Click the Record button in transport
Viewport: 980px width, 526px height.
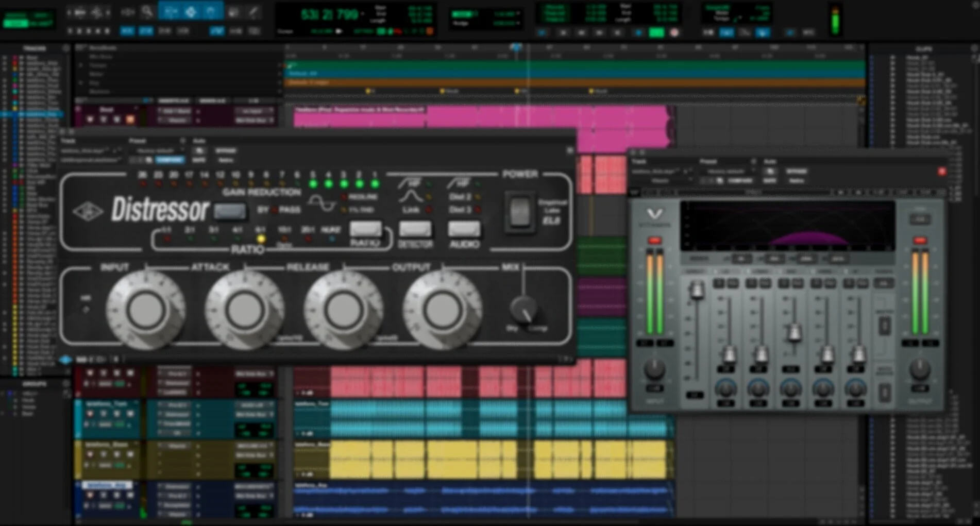coord(674,32)
